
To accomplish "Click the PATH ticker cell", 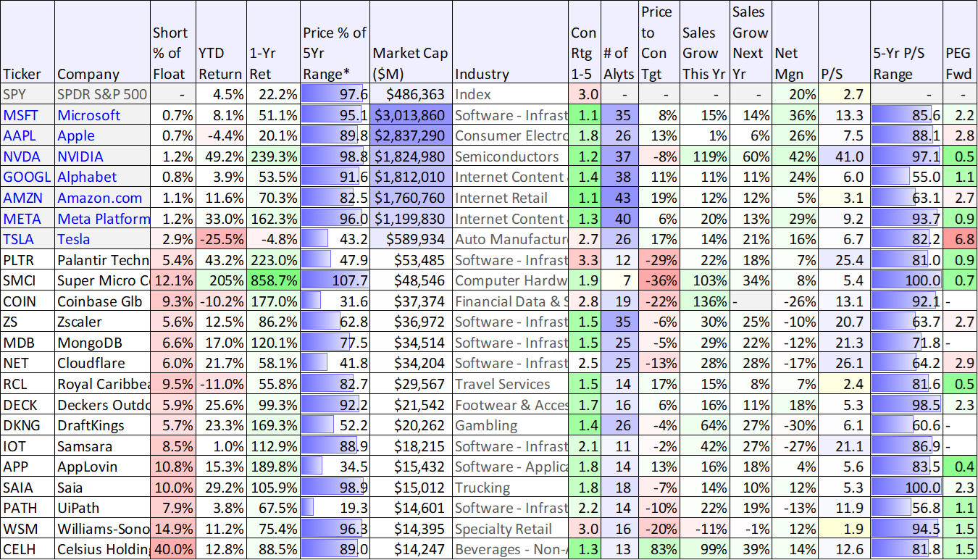I will point(28,508).
